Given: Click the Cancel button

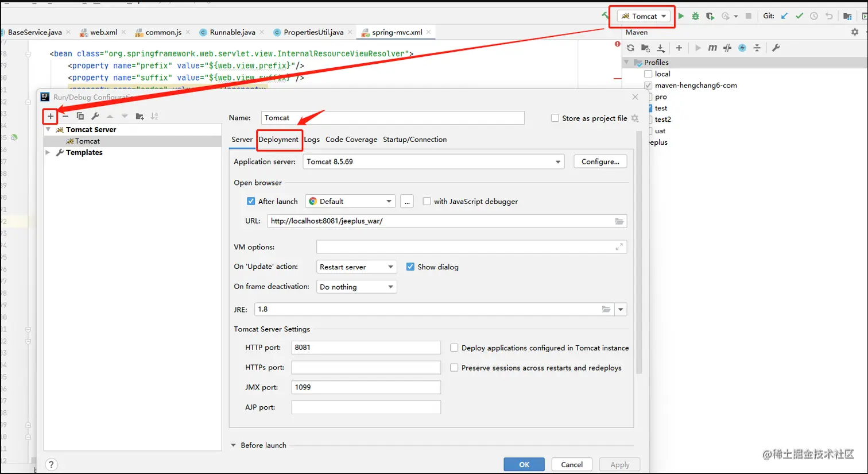Looking at the screenshot, I should click(x=572, y=464).
